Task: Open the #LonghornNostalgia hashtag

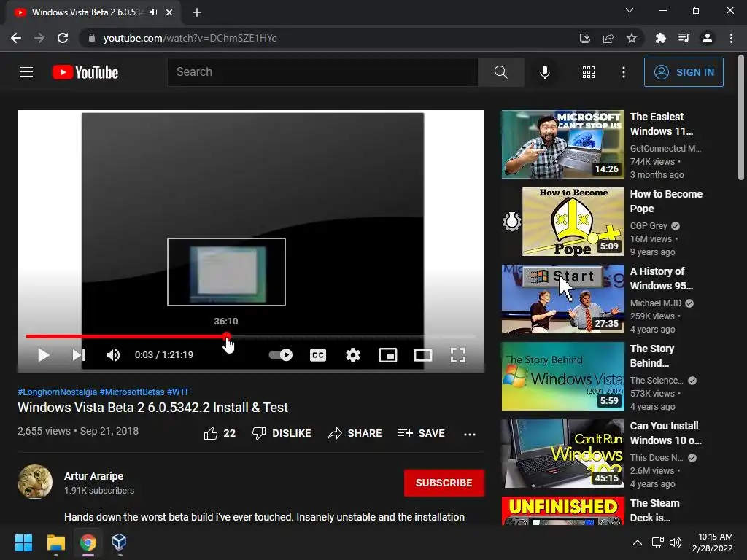Action: (x=57, y=392)
